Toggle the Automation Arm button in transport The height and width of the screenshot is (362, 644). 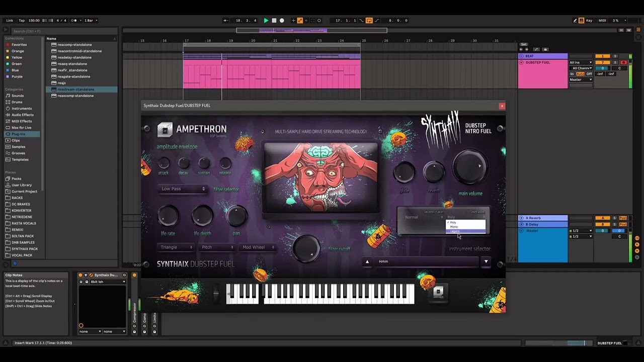pyautogui.click(x=300, y=21)
